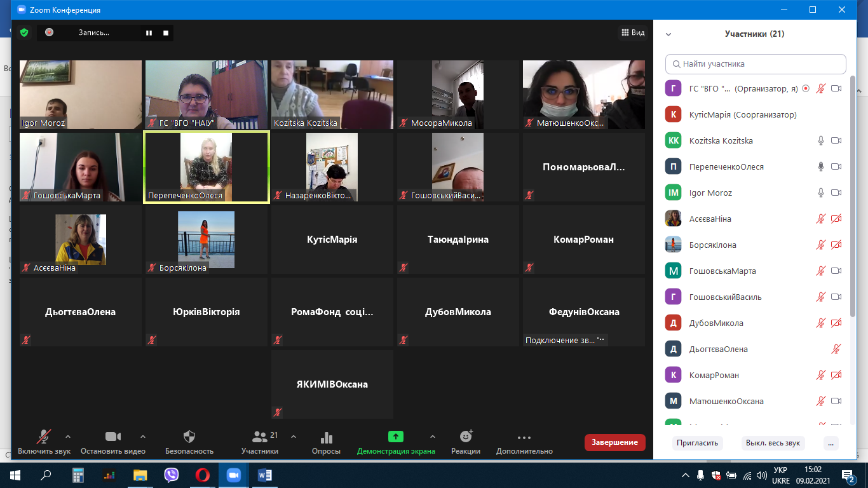This screenshot has height=488, width=868.
Task: Pause the recording
Action: point(149,32)
